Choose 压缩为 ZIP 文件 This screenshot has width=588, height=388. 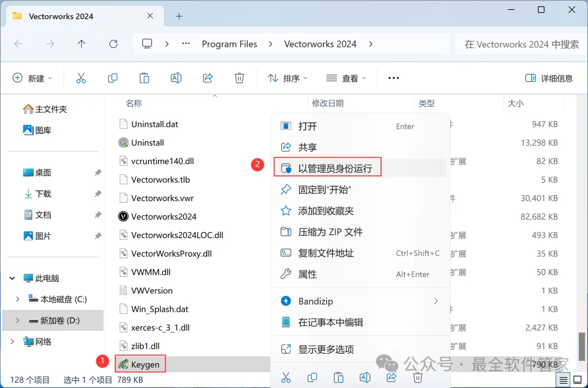360,232
